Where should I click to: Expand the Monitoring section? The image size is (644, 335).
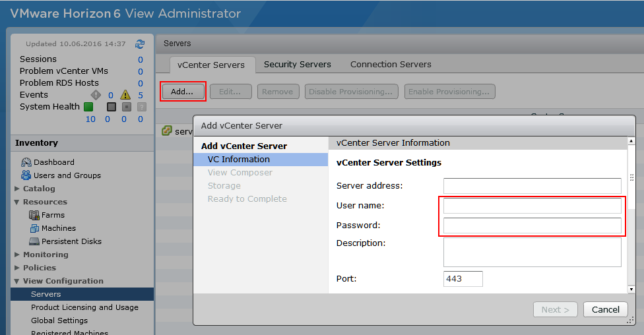pos(17,255)
